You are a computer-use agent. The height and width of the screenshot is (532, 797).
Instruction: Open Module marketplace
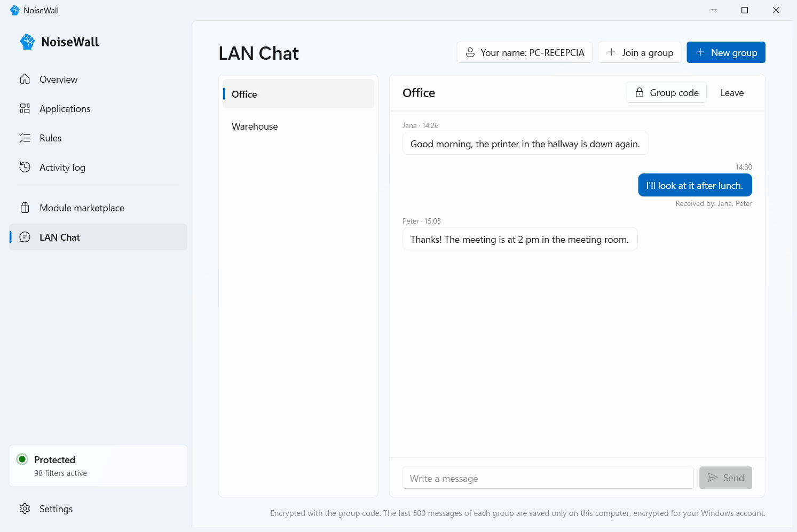click(x=98, y=208)
